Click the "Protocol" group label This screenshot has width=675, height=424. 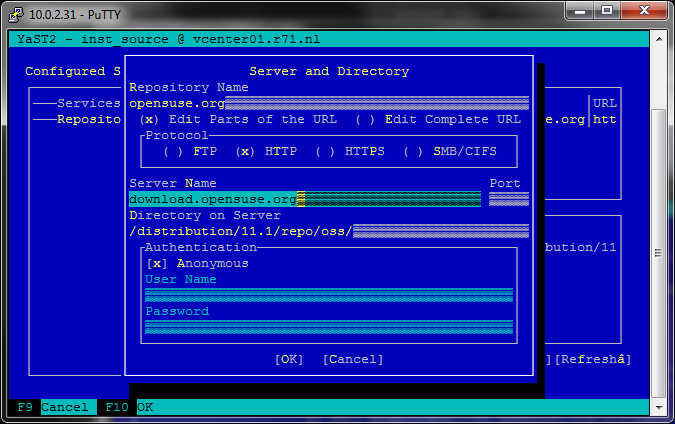(177, 136)
